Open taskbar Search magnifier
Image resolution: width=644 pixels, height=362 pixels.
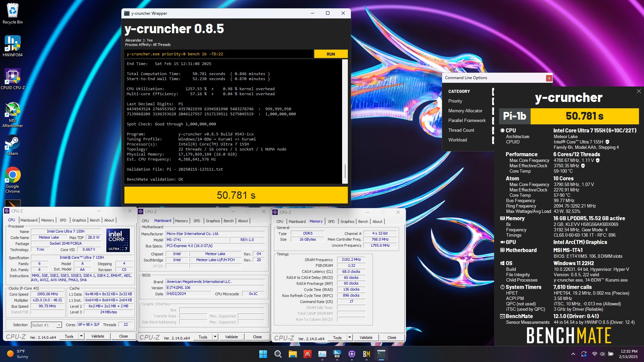pyautogui.click(x=278, y=354)
